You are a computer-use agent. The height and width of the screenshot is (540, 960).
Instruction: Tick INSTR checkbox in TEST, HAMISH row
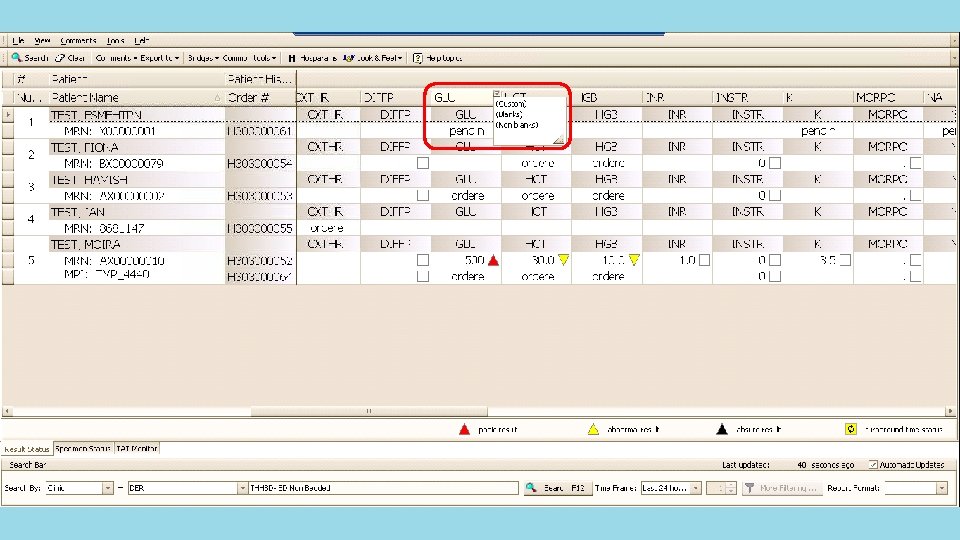[775, 195]
